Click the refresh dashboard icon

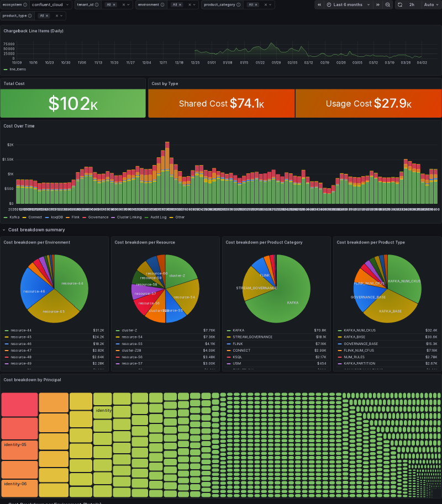(x=400, y=5)
